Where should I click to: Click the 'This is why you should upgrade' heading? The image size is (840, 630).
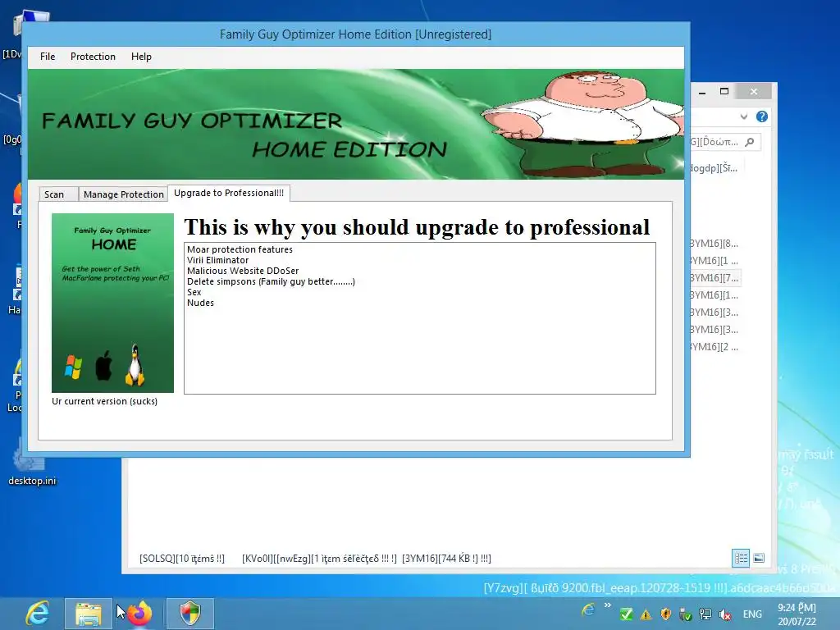(x=417, y=227)
